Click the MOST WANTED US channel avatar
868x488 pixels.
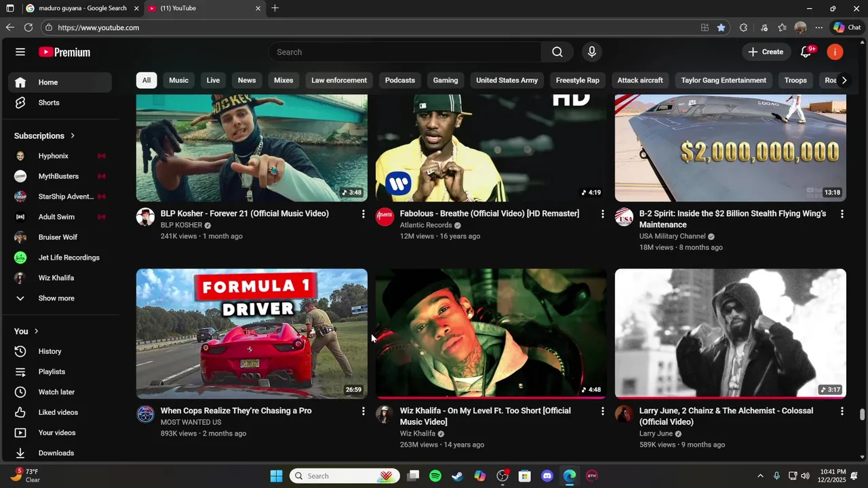(145, 414)
